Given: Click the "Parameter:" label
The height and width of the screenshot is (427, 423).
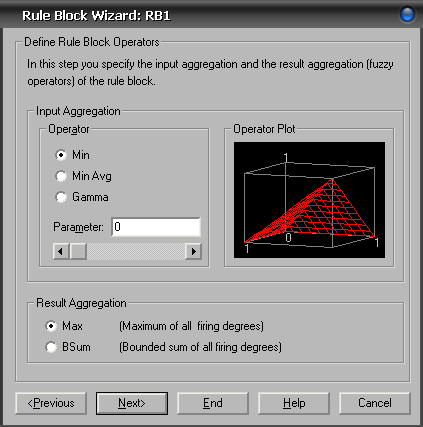Looking at the screenshot, I should click(78, 227).
